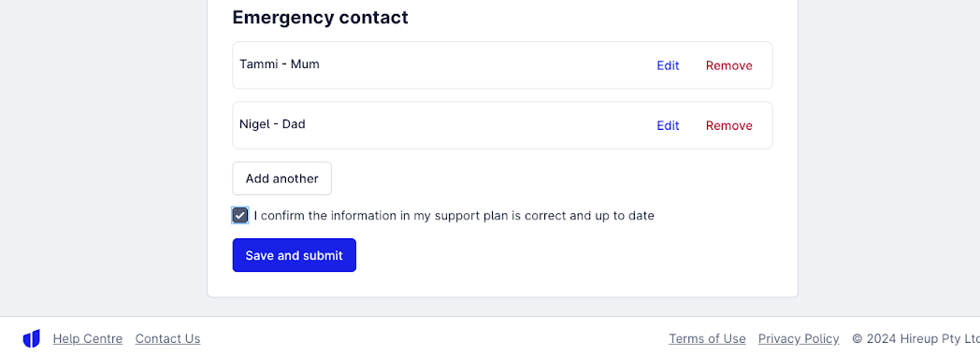Click the 2024 Hireup Pty Ltd copyright text

[915, 338]
